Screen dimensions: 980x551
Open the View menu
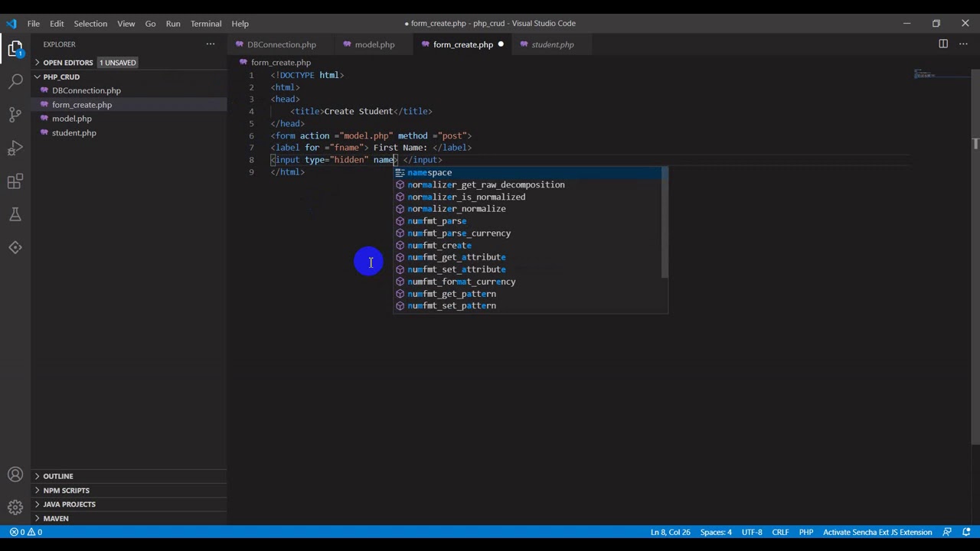[x=126, y=23]
